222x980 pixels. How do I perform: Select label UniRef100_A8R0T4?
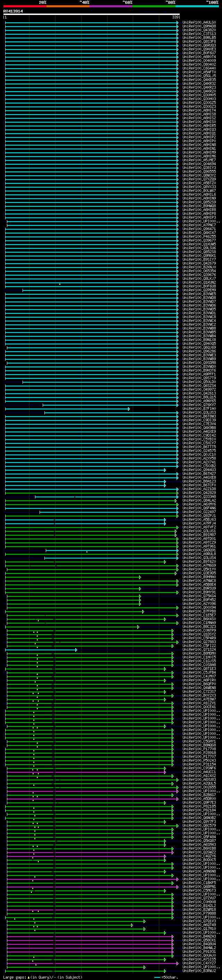199,57
